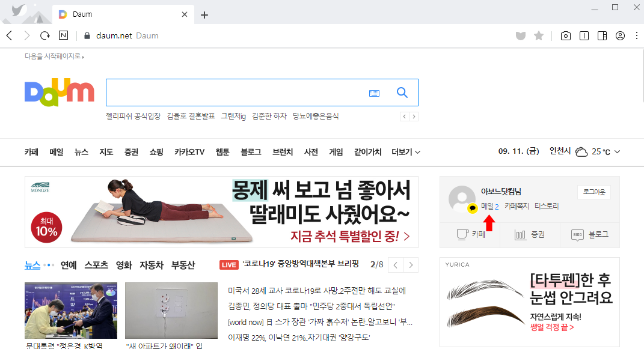Select the 스포츠 content tab
Viewport: 644px width, 349px height.
96,266
